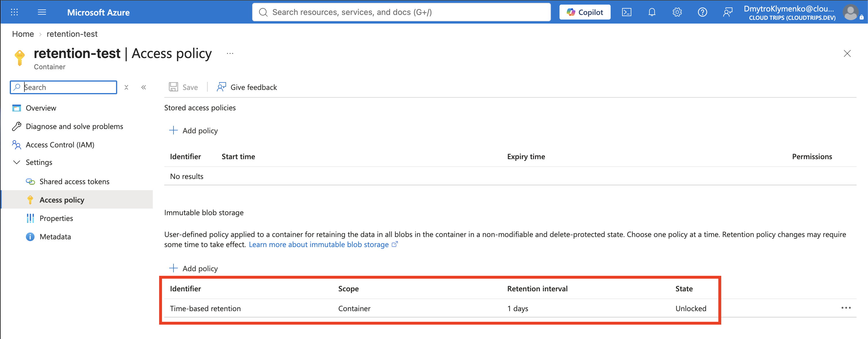
Task: Open Metadata in the sidebar
Action: coord(55,237)
